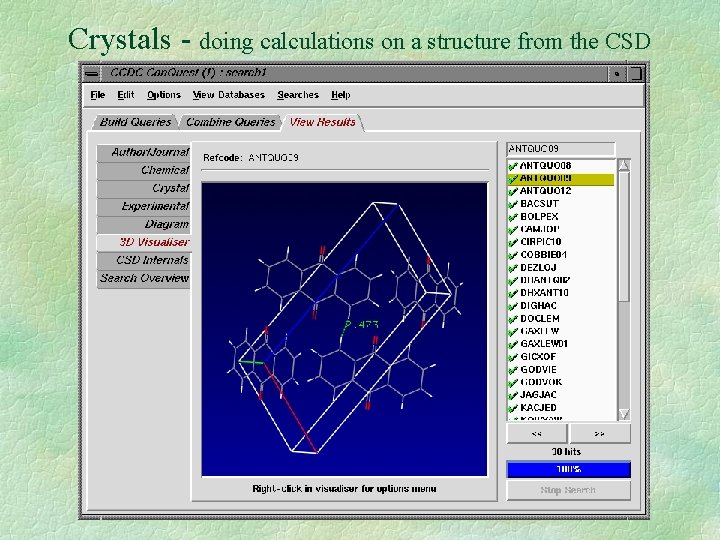The width and height of the screenshot is (720, 540).
Task: Select the highlighted ANTQUO09 entry
Action: [561, 178]
